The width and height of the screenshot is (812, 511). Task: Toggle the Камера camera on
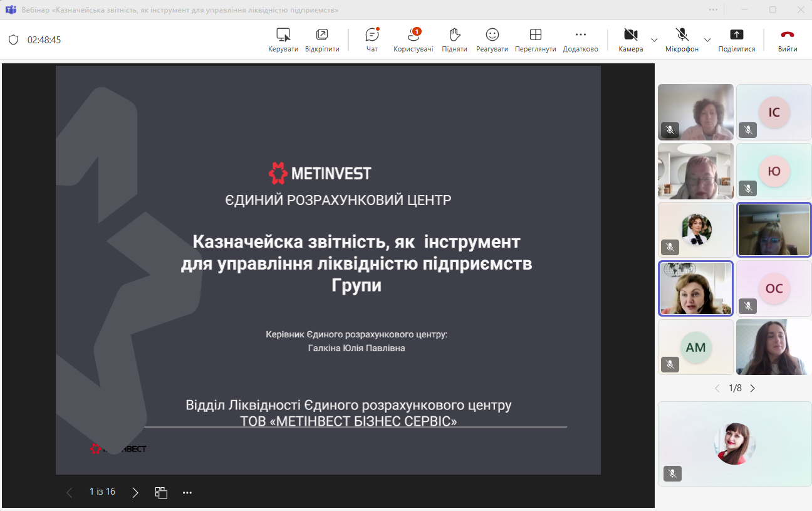pos(630,40)
